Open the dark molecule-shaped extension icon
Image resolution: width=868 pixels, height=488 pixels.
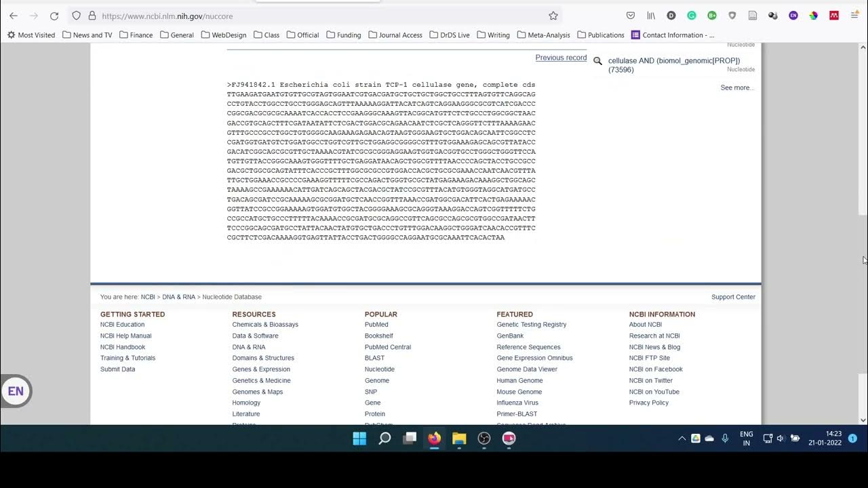point(773,16)
